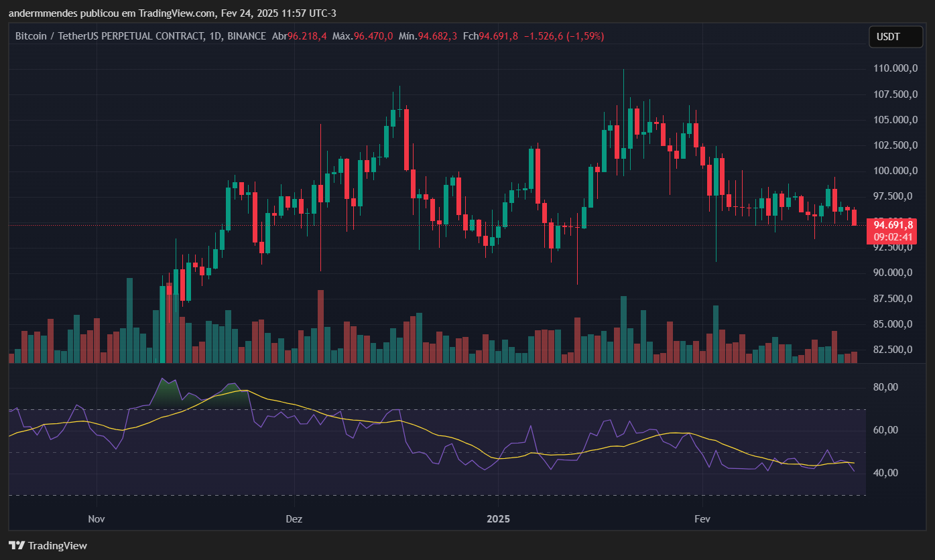Click the 100.000,0 price axis label
Screen dimensions: 935x560
(x=896, y=171)
